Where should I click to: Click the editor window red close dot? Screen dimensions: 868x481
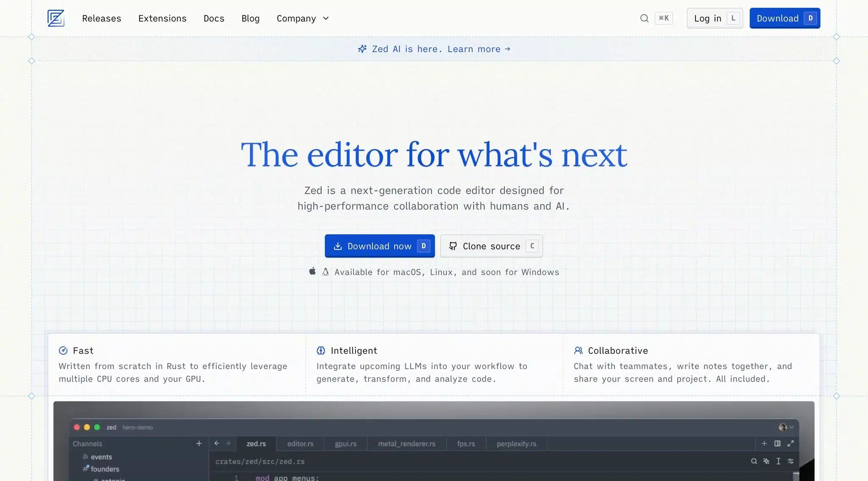click(77, 427)
